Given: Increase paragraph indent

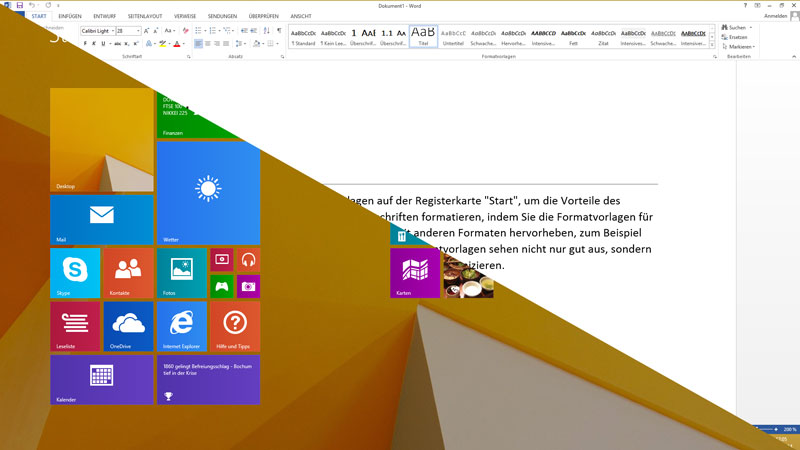Looking at the screenshot, I should [254, 31].
